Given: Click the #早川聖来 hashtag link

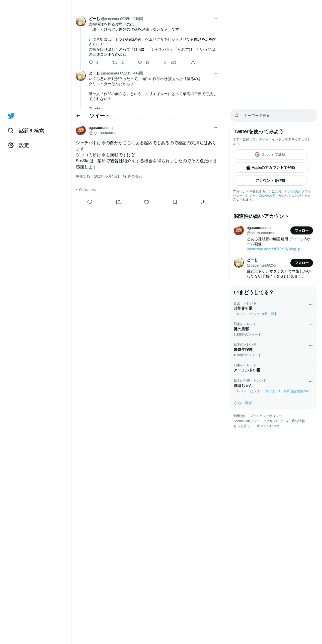Looking at the screenshot, I should pyautogui.click(x=270, y=314).
